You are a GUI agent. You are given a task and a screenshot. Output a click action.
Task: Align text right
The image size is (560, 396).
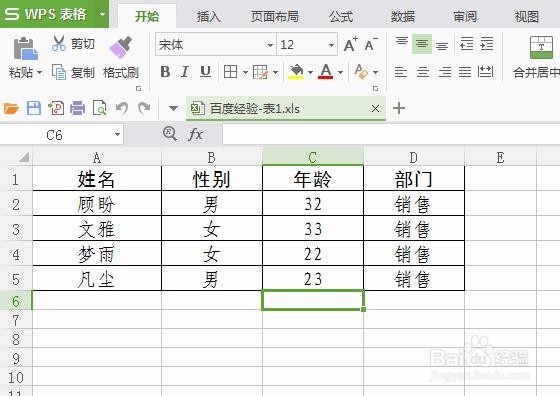[445, 72]
